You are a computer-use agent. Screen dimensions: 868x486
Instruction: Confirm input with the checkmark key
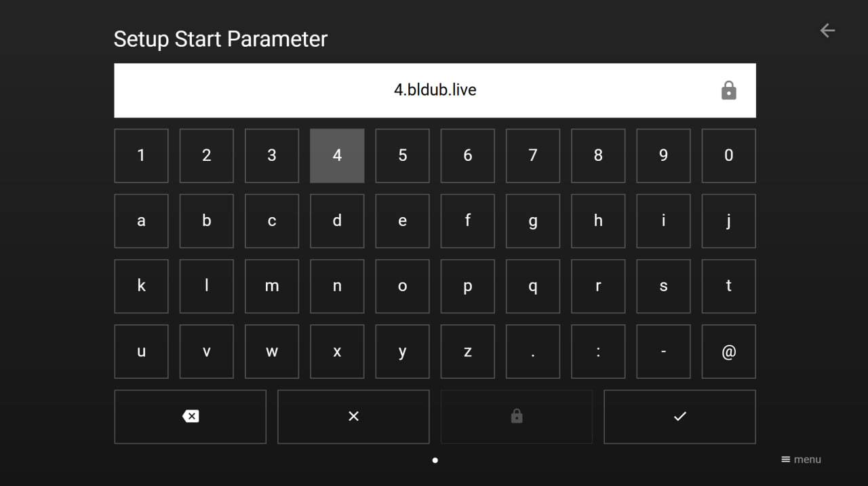click(x=679, y=416)
